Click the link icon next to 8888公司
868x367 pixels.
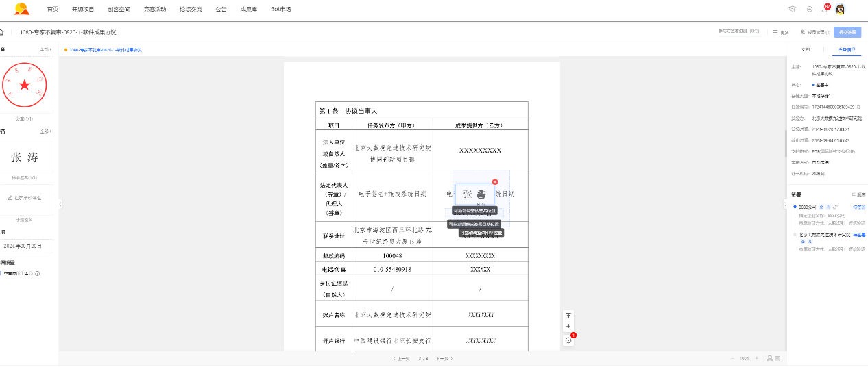click(x=835, y=206)
